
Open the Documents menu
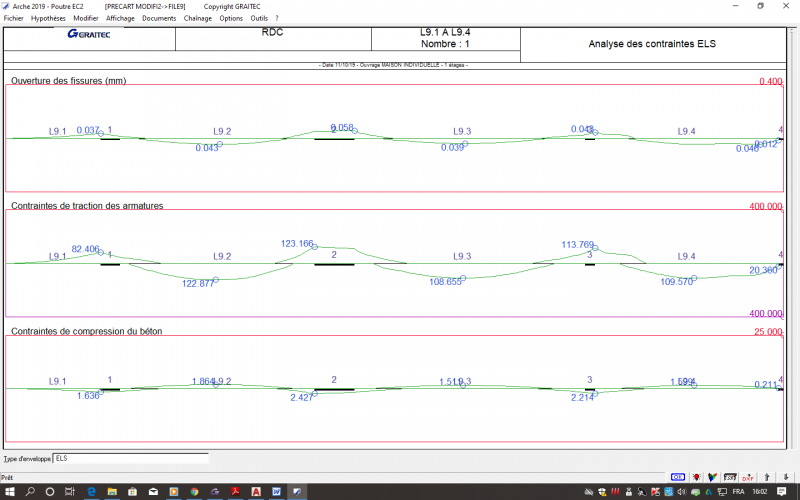coord(159,18)
